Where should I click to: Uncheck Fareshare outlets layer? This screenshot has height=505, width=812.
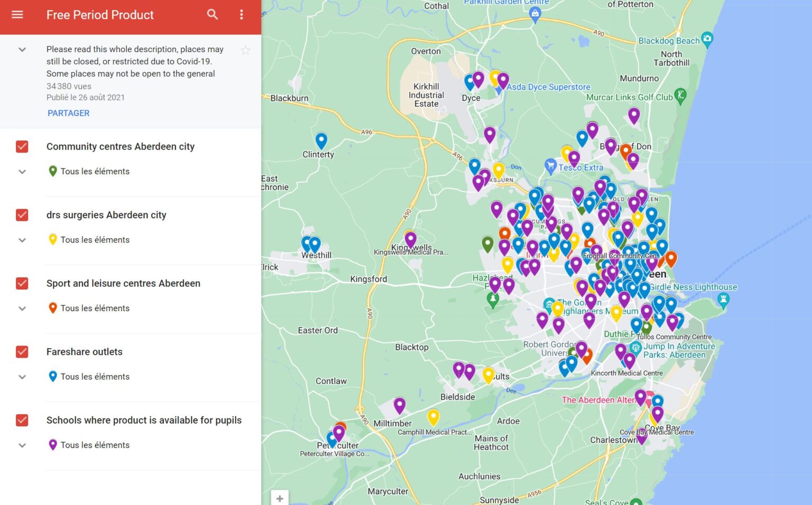pos(22,352)
